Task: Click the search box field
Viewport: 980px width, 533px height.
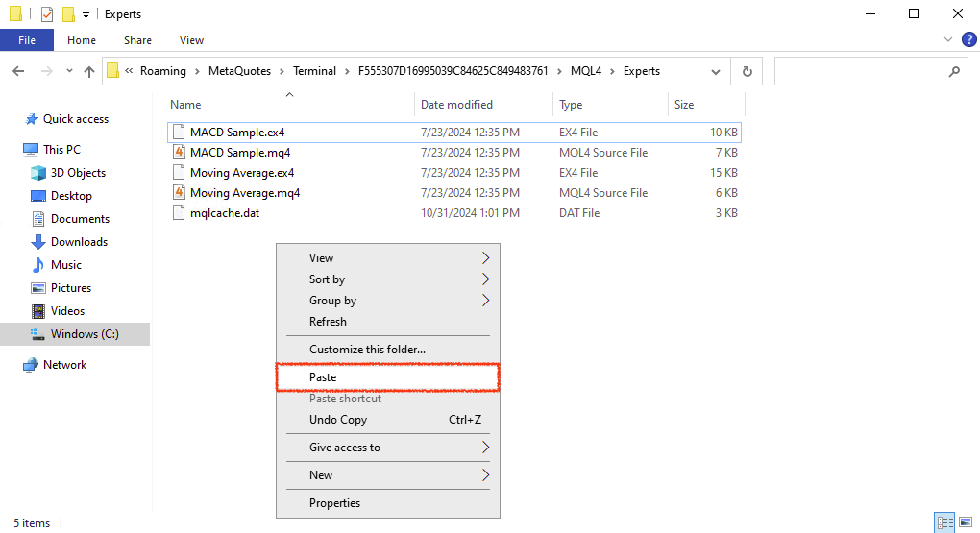Action: 871,71
